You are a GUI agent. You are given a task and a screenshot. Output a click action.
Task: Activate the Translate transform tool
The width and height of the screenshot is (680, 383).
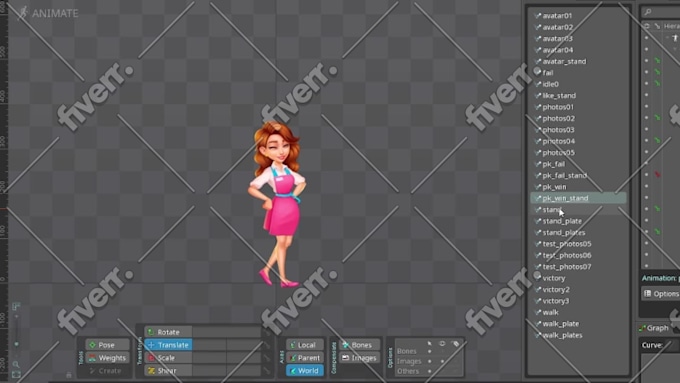[x=168, y=345]
